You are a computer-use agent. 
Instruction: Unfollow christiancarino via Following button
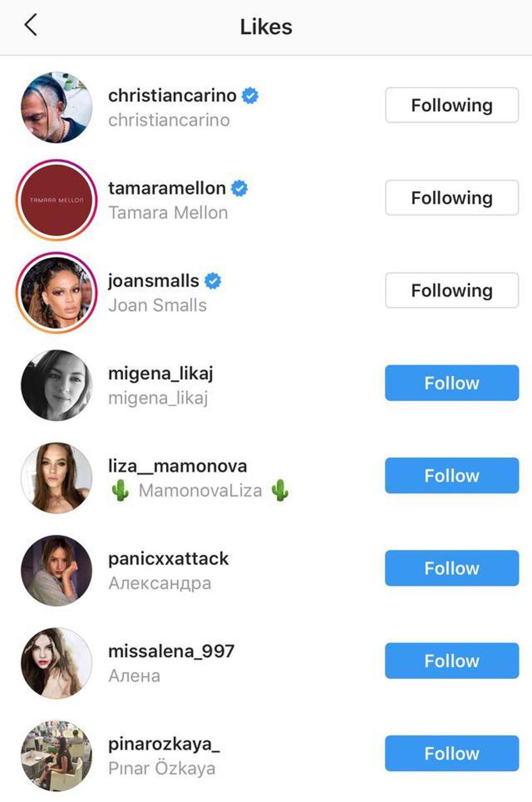click(x=452, y=105)
